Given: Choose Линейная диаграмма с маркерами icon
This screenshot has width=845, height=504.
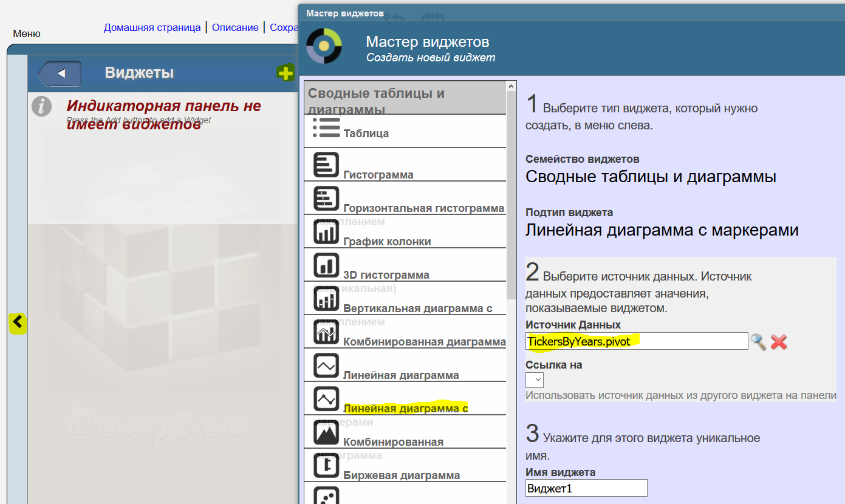Looking at the screenshot, I should (x=326, y=398).
